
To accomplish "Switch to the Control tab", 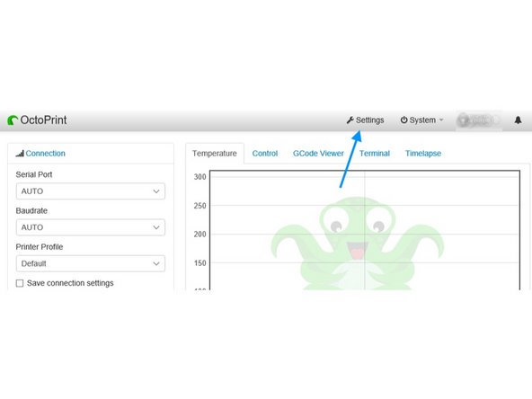I will pos(265,154).
